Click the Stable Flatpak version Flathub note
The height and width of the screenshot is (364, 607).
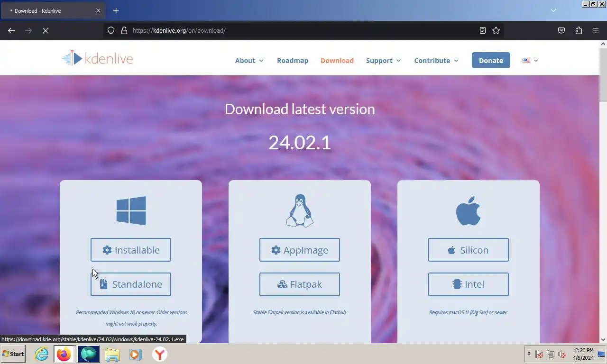point(300,312)
